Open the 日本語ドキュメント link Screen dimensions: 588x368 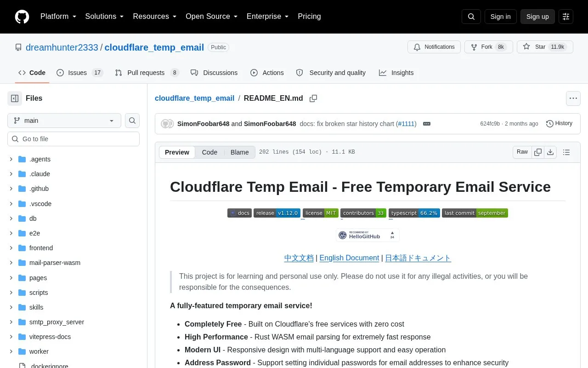418,258
